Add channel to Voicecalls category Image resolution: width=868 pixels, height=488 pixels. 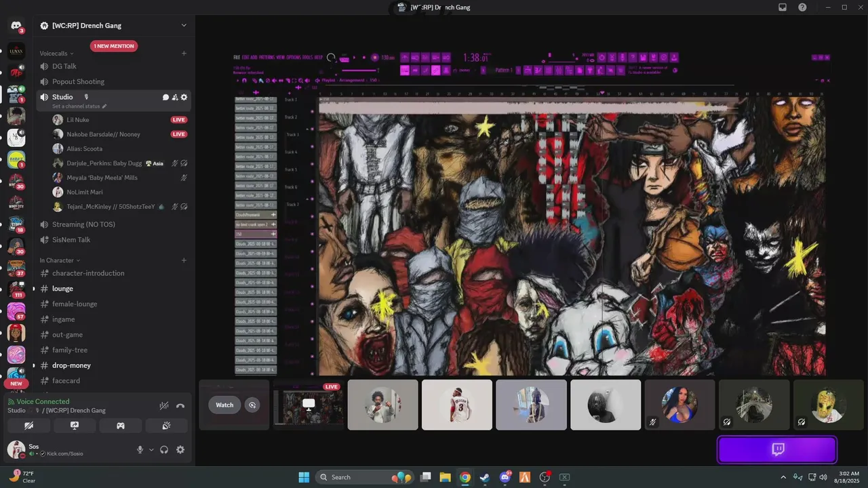coord(184,54)
